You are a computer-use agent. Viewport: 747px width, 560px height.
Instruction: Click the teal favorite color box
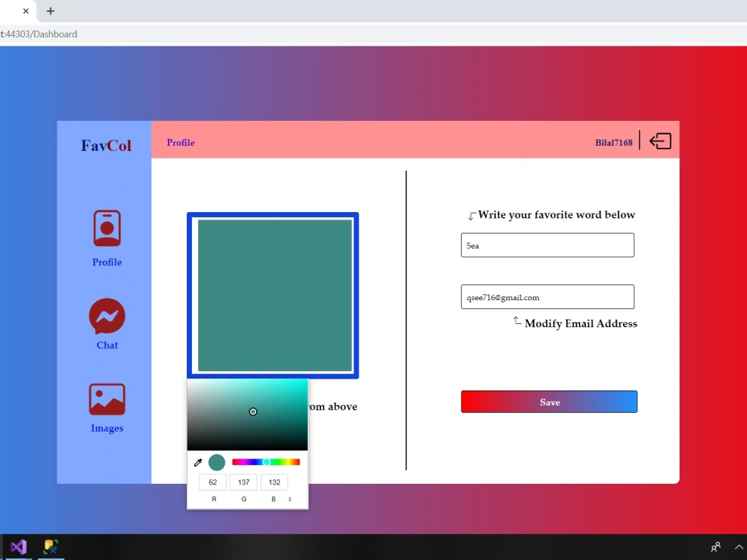[275, 295]
